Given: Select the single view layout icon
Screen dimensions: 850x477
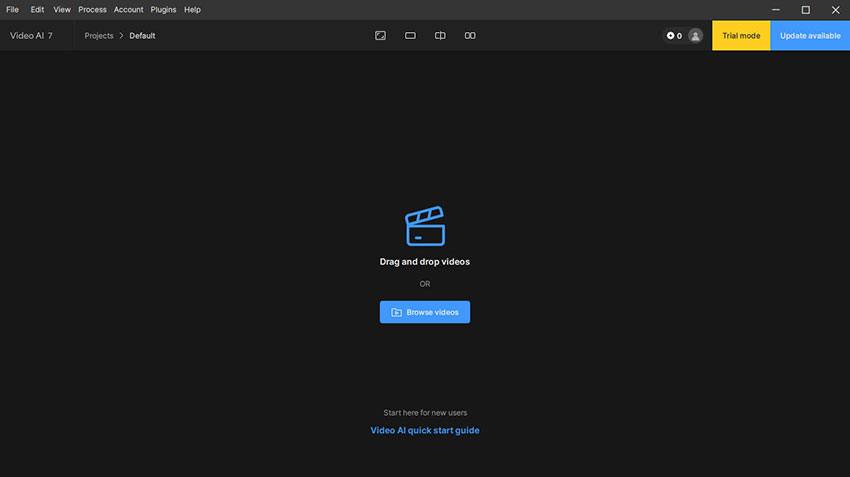Looking at the screenshot, I should pyautogui.click(x=410, y=36).
